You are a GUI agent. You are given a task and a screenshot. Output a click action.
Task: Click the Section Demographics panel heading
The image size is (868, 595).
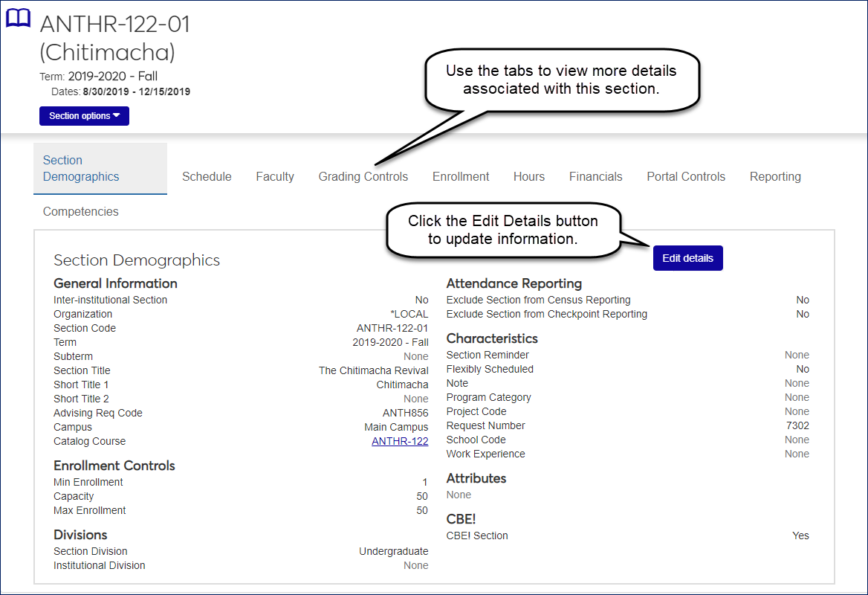click(137, 260)
